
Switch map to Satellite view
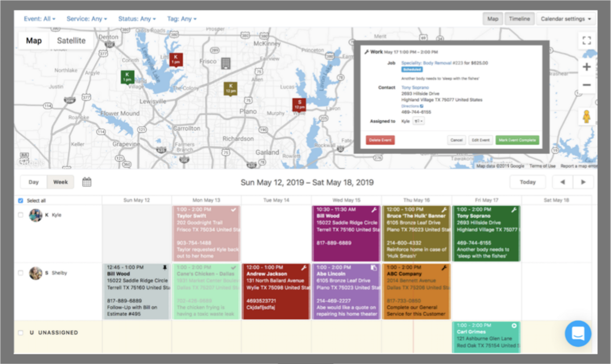point(71,41)
